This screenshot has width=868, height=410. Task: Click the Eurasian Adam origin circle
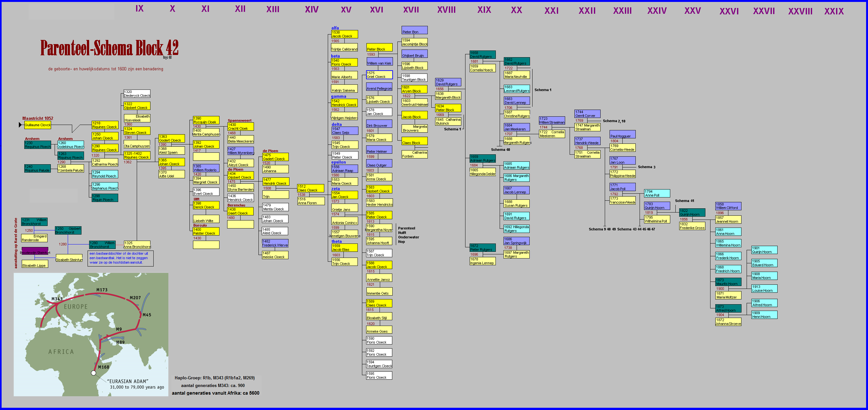tap(93, 373)
